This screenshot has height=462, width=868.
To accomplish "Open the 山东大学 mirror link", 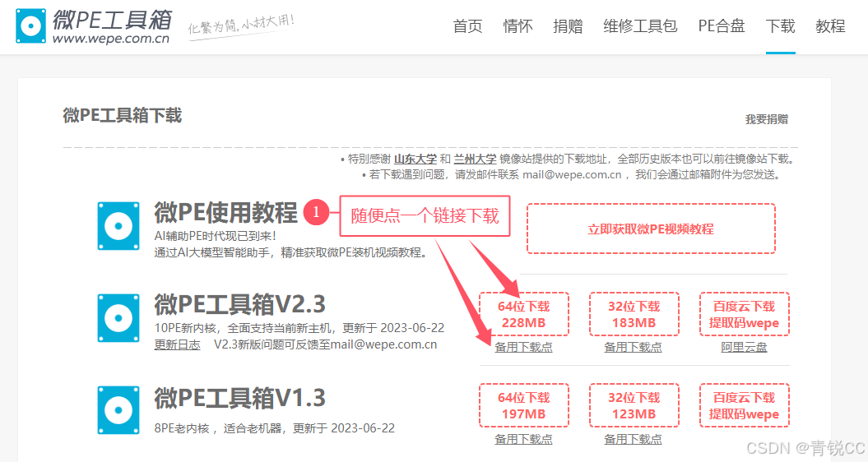I will [x=415, y=159].
